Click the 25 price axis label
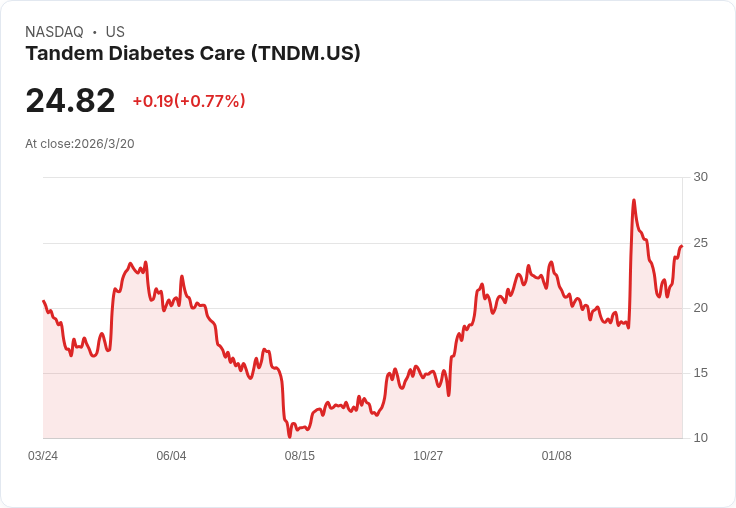The height and width of the screenshot is (508, 736). [700, 243]
